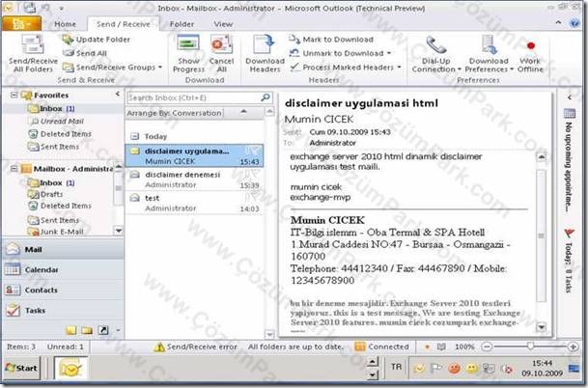
Task: Click Notes icon in navigation bottom
Action: coord(71,330)
